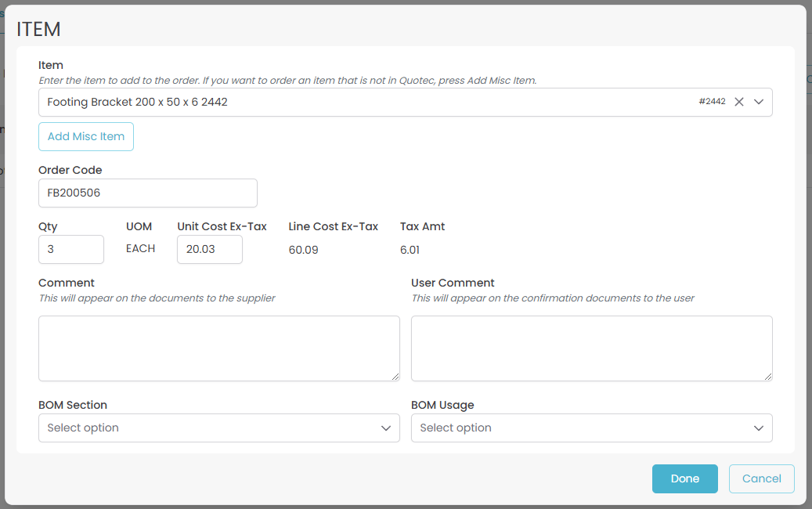Viewport: 812px width, 509px height.
Task: Confirm with the Done button
Action: point(684,478)
